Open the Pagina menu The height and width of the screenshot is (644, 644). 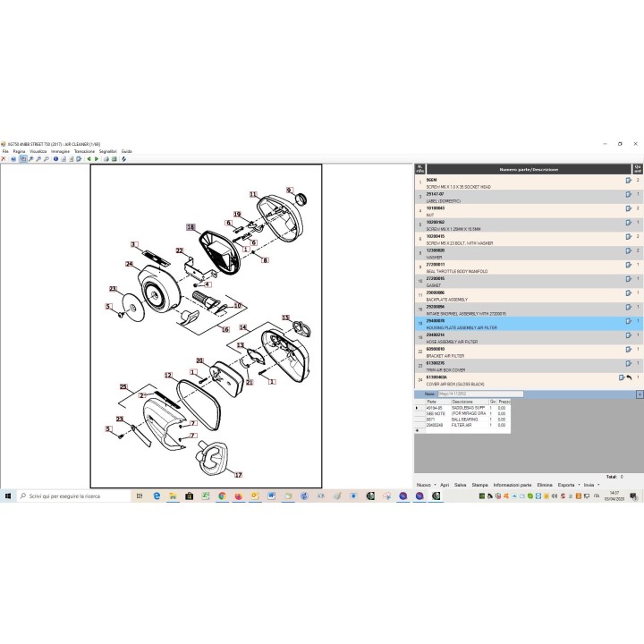[19, 151]
